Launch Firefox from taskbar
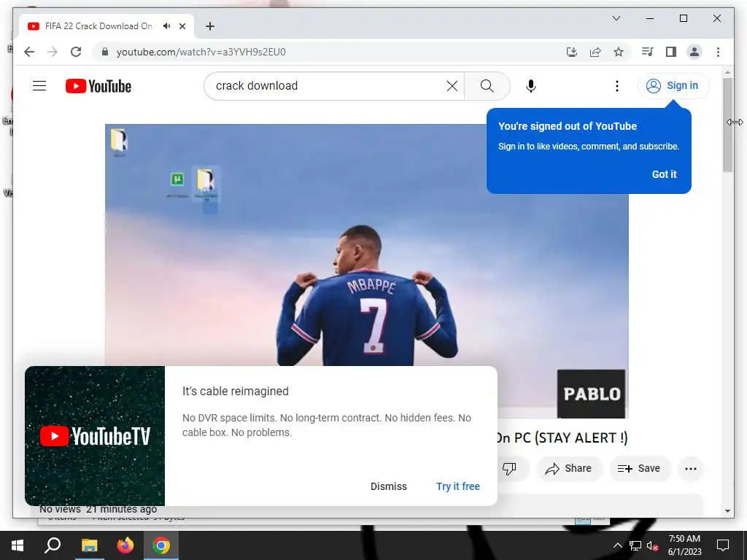Viewport: 747px width, 560px height. 125,545
